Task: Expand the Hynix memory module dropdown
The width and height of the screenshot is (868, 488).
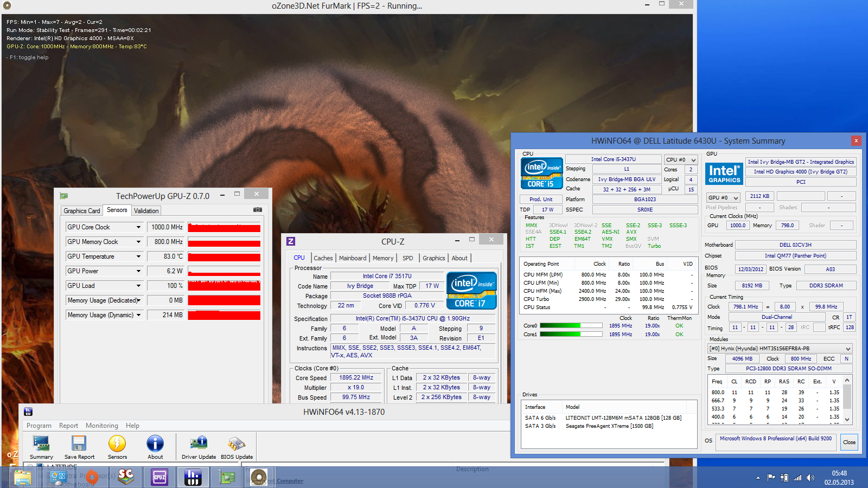Action: [847, 349]
